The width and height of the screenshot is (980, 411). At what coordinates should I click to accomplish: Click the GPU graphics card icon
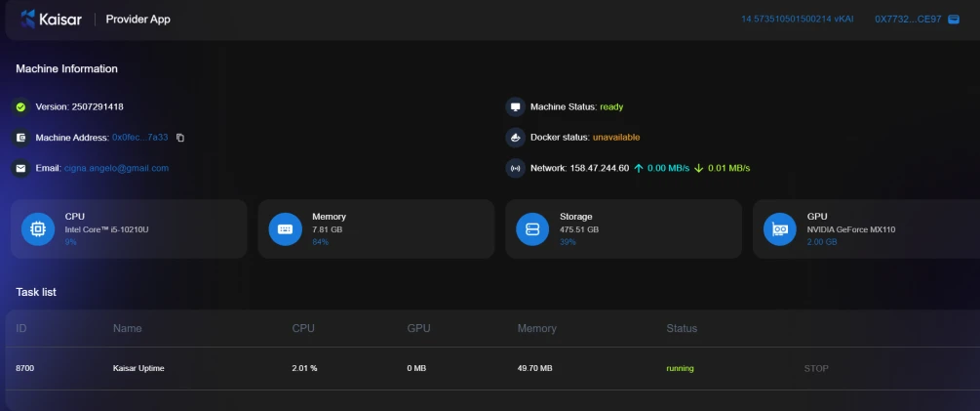coord(780,229)
